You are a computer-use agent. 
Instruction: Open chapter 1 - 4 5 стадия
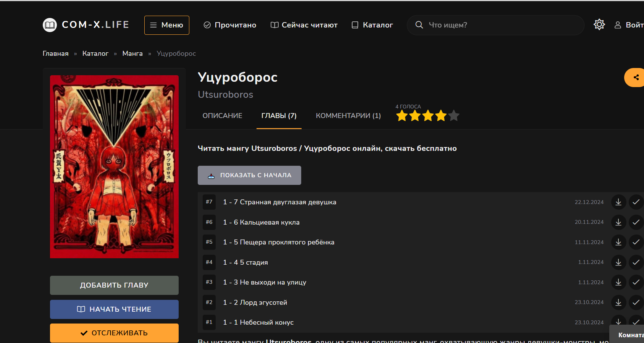pyautogui.click(x=245, y=262)
